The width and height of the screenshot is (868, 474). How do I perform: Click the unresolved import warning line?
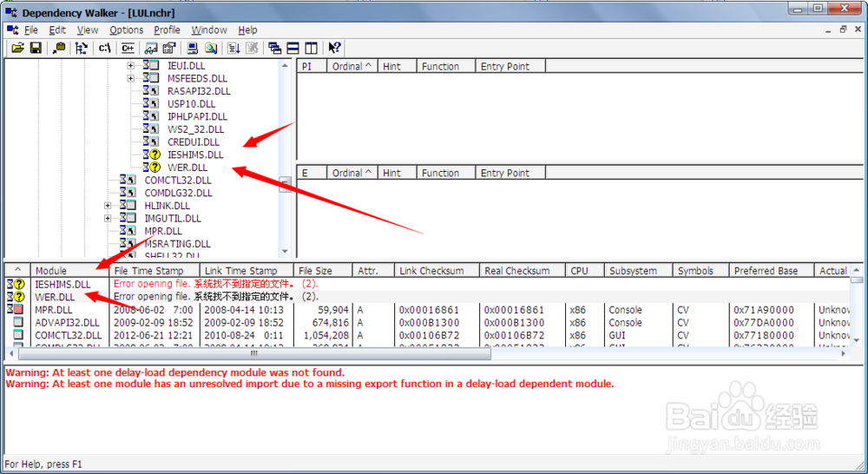pyautogui.click(x=310, y=384)
